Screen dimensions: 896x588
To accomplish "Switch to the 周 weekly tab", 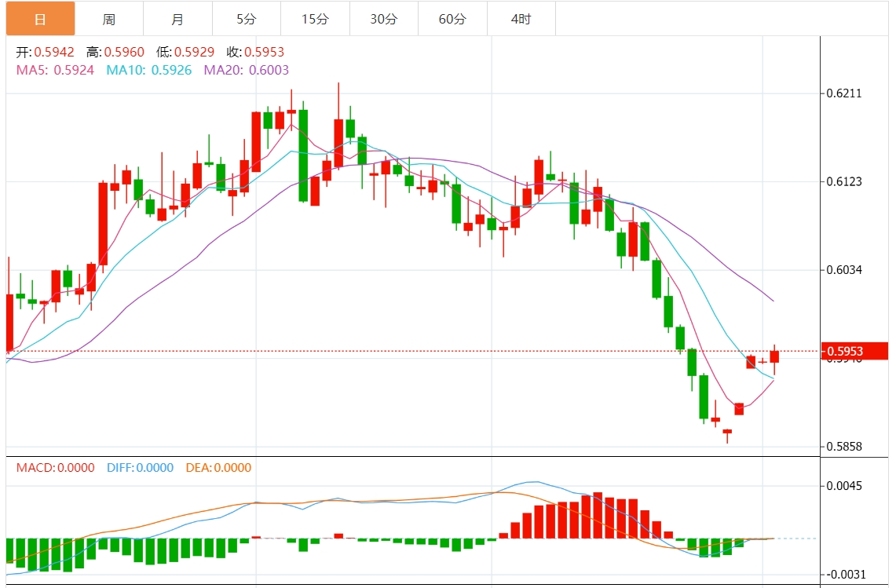I will click(109, 19).
